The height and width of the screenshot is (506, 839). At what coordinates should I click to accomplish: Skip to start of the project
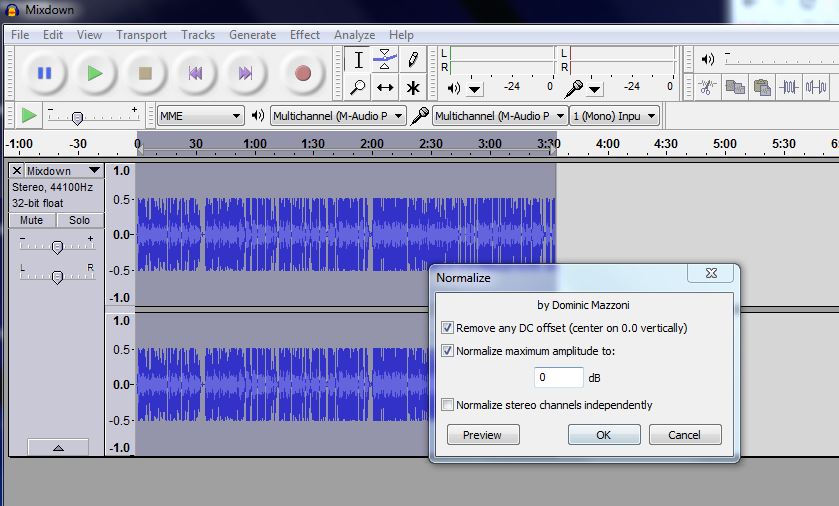195,73
